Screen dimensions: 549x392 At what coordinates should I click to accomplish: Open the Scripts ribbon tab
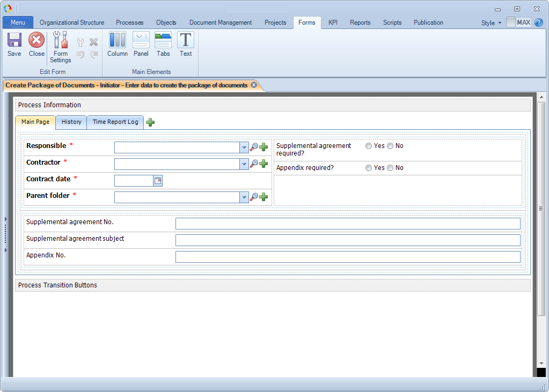point(392,23)
